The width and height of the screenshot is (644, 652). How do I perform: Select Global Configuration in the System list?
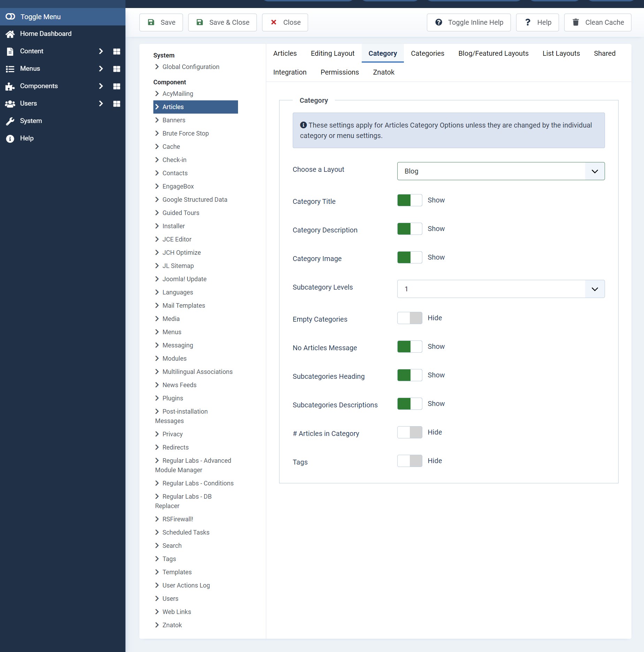coord(191,67)
